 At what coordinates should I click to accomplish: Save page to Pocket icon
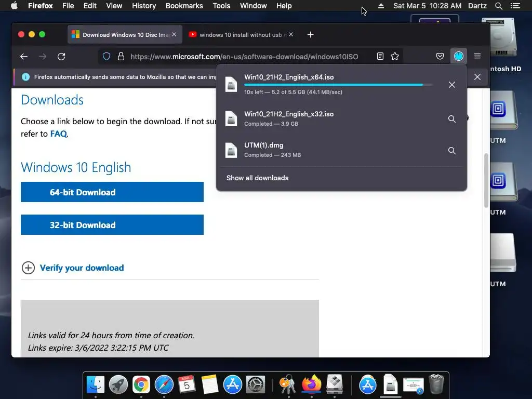(440, 56)
